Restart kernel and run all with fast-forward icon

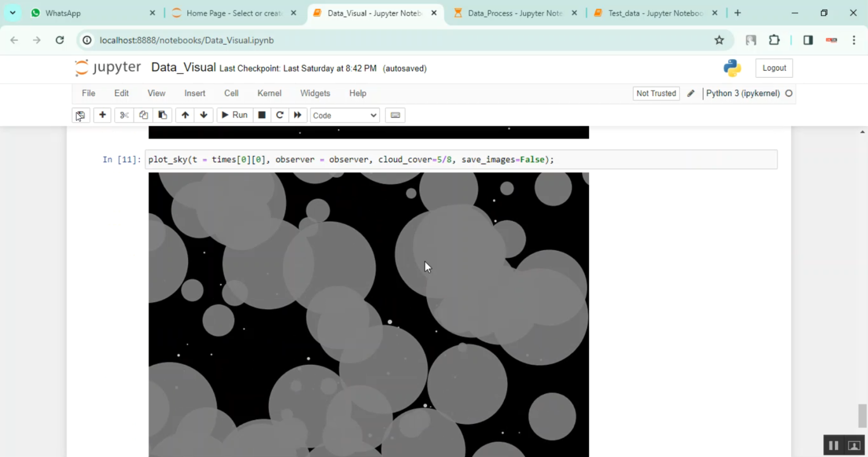click(297, 115)
